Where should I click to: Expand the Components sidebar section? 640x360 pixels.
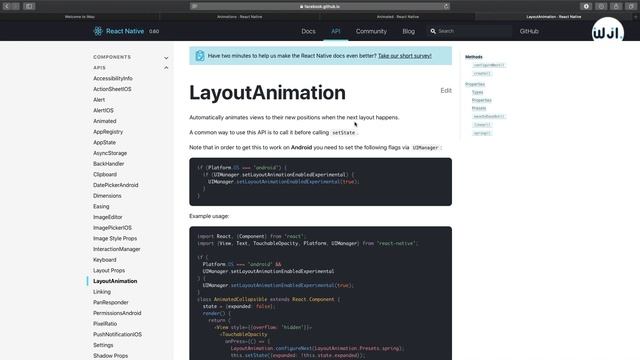tap(166, 58)
